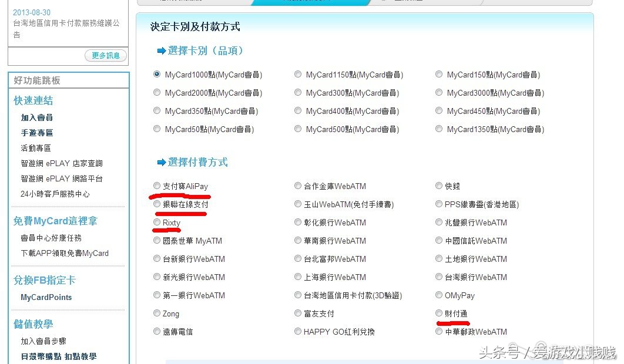Select the MyCard3000點 card denomination
Image resolution: width=624 pixels, height=364 pixels.
[439, 93]
